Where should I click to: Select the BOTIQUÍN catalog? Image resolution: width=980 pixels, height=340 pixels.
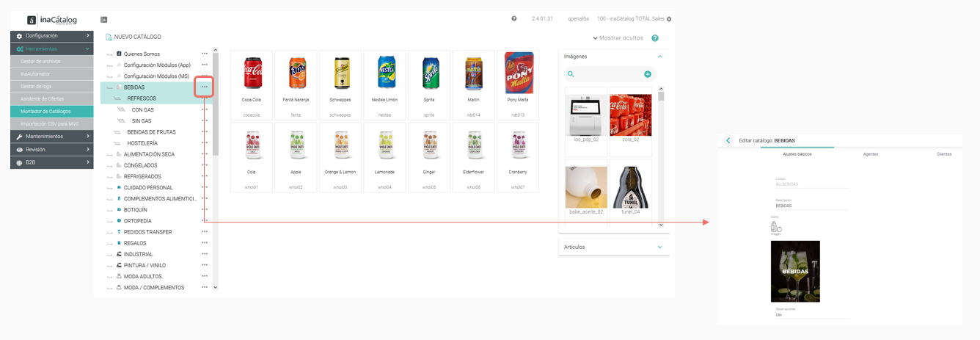click(136, 210)
